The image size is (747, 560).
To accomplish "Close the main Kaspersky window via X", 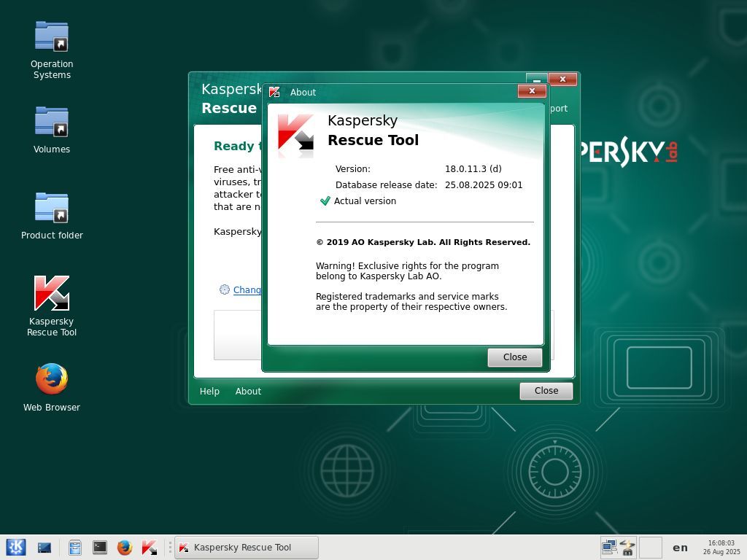I will tap(562, 79).
